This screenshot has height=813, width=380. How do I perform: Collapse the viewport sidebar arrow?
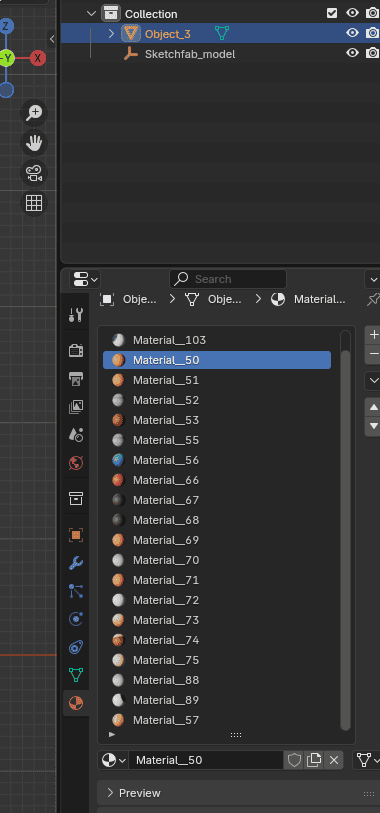(52, 38)
